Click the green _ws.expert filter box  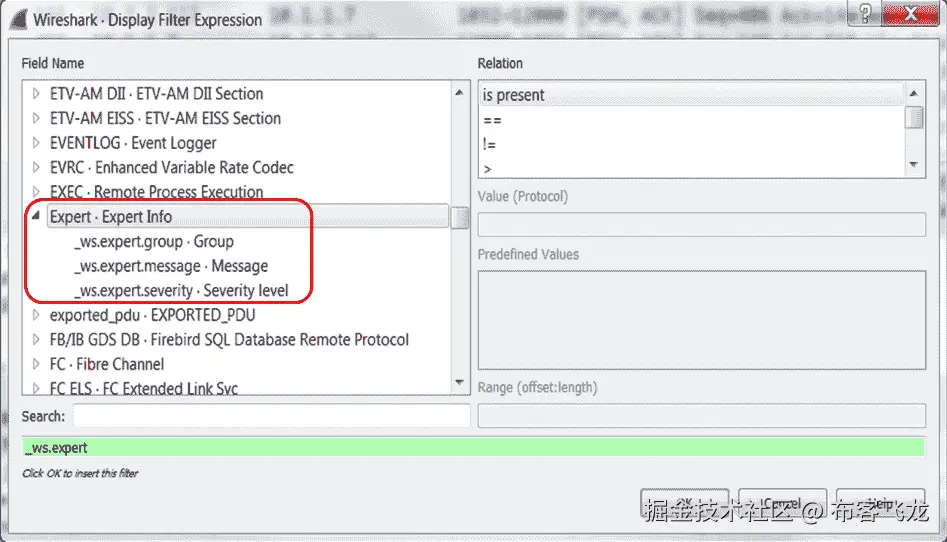[474, 448]
